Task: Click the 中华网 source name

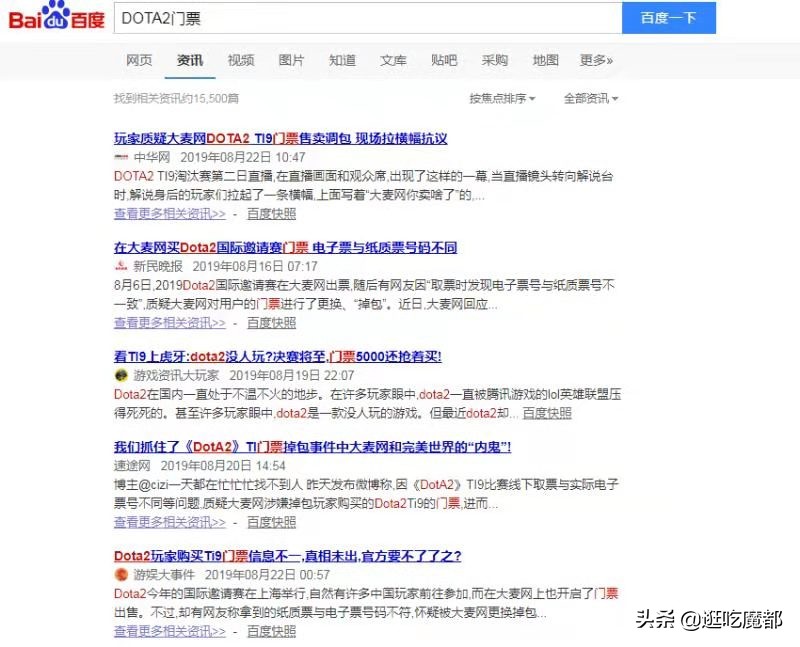Action: [152, 157]
